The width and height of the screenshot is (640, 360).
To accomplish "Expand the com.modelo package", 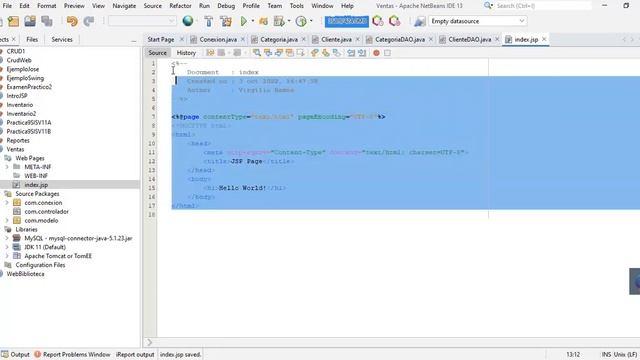I will coord(7,220).
